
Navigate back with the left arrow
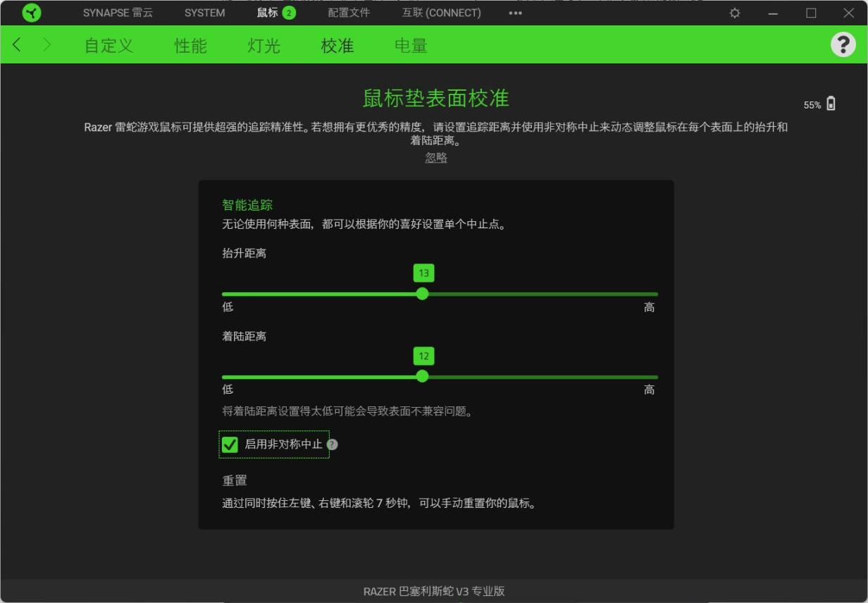[15, 44]
